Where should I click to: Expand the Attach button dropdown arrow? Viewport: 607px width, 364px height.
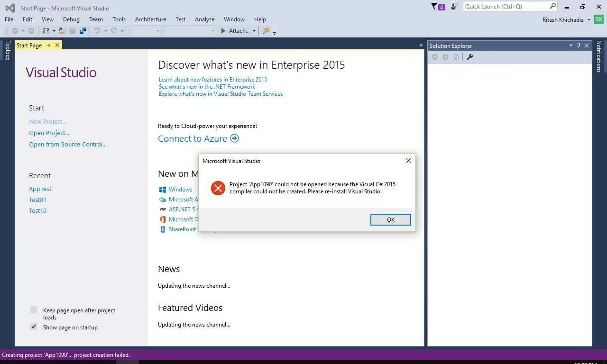254,31
